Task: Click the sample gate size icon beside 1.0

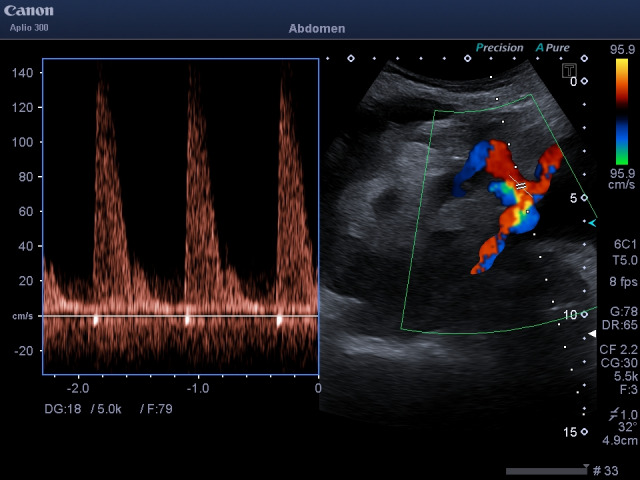Action: pos(610,414)
